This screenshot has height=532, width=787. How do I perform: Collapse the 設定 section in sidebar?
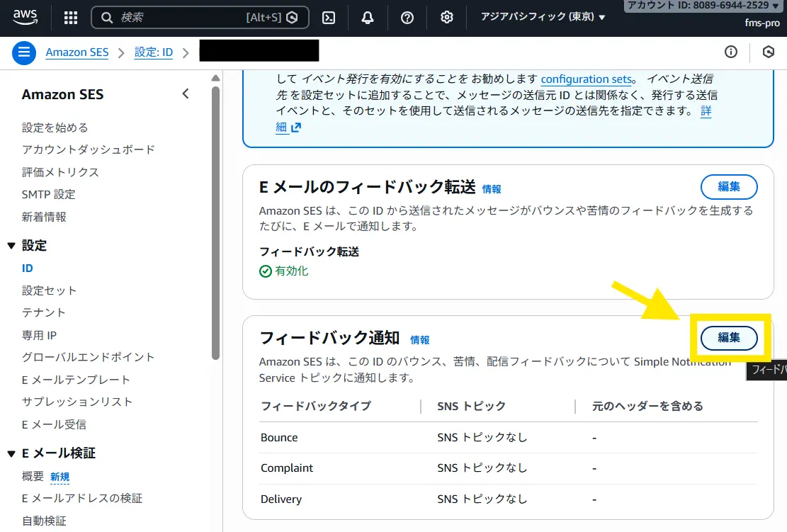[11, 246]
